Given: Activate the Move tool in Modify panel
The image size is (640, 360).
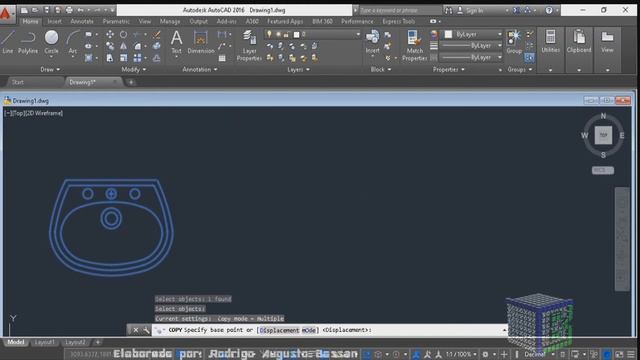Looking at the screenshot, I should tap(110, 35).
